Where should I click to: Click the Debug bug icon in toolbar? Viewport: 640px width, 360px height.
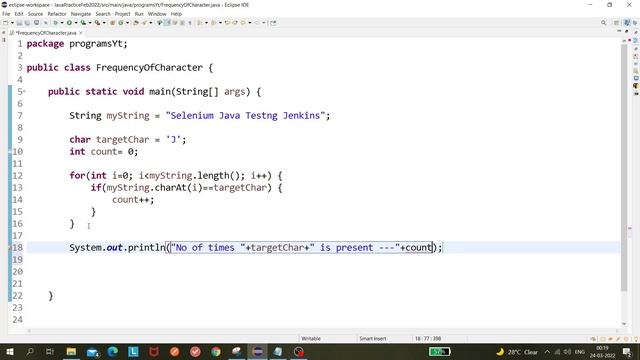[x=56, y=23]
